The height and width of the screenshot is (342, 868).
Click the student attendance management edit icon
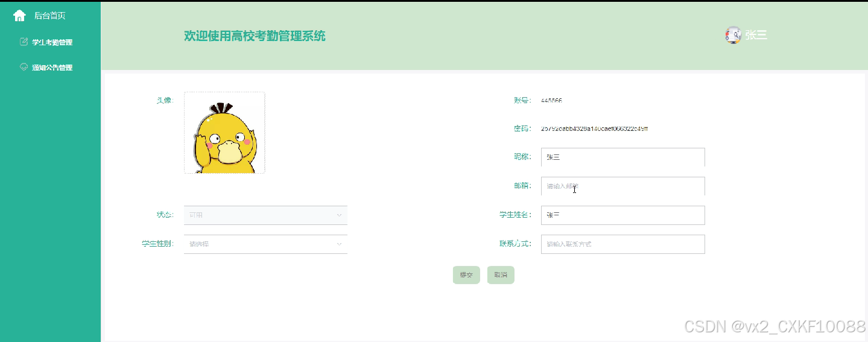24,42
